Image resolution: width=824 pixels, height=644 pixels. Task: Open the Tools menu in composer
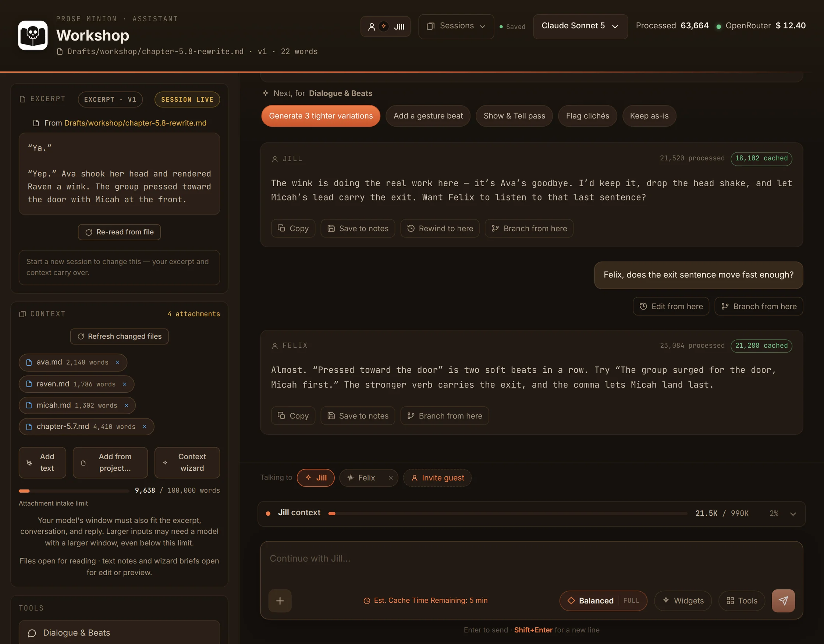coord(742,601)
